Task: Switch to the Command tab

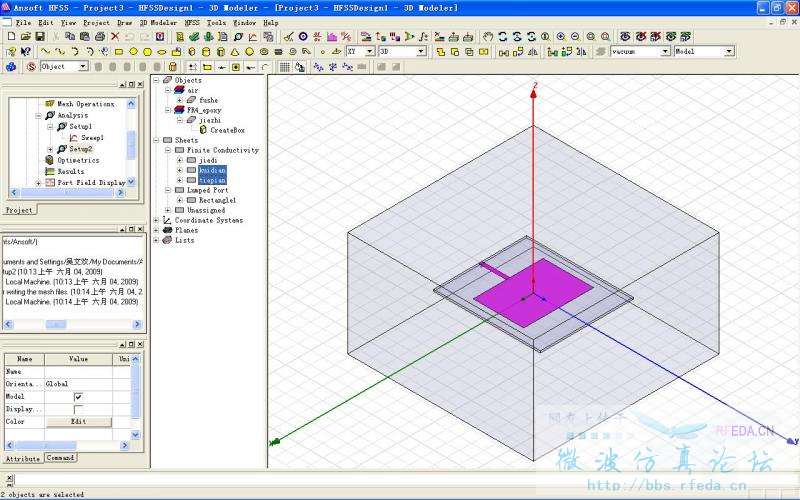Action: tap(60, 458)
